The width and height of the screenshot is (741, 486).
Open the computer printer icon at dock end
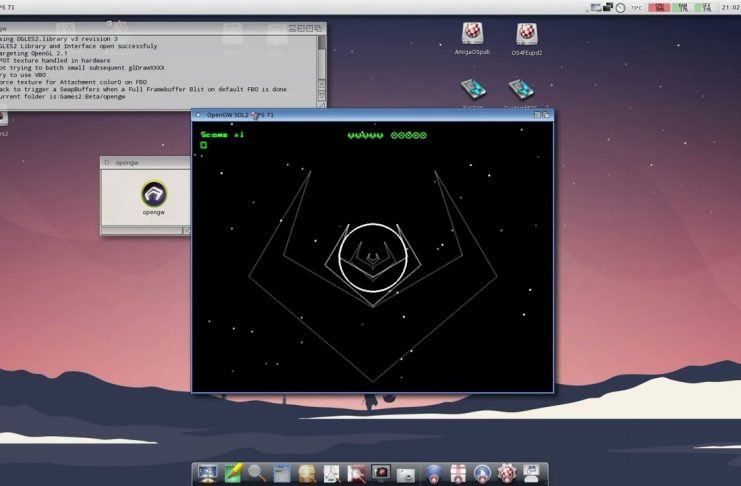[532, 473]
